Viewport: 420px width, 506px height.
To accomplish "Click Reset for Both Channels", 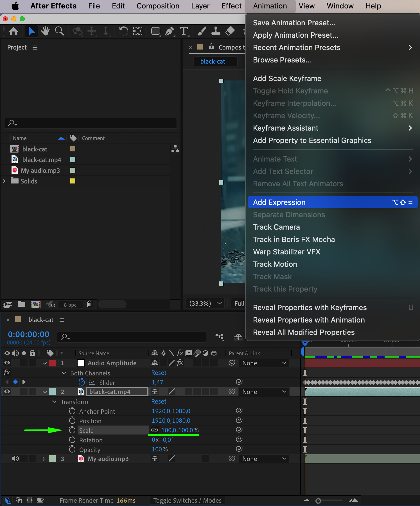I will coord(159,373).
